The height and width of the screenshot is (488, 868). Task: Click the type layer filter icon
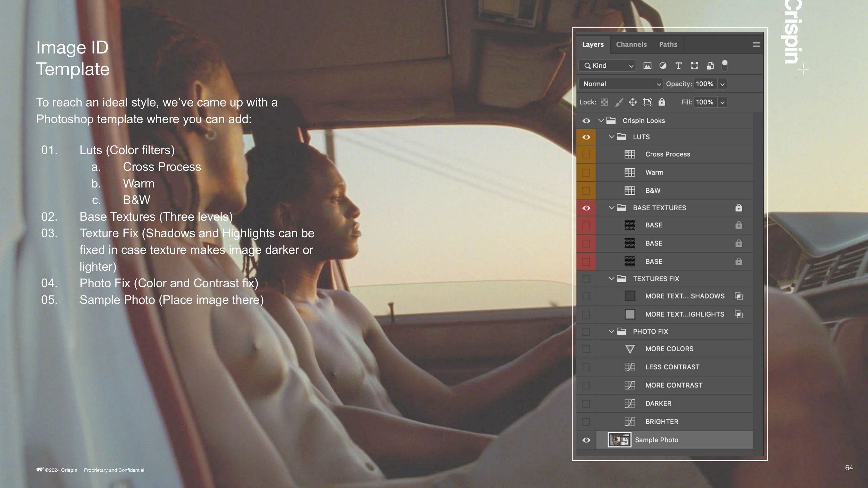click(x=678, y=66)
